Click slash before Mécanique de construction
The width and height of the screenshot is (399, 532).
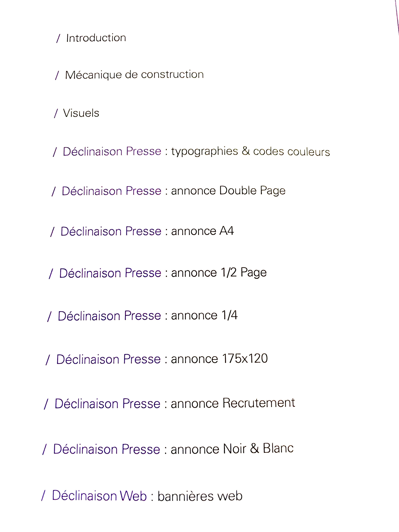click(57, 75)
